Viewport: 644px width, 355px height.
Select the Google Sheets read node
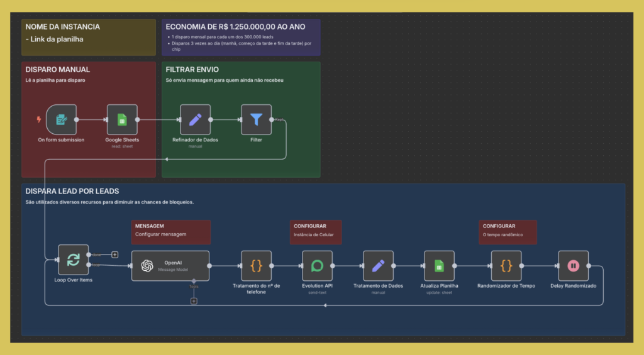[122, 119]
